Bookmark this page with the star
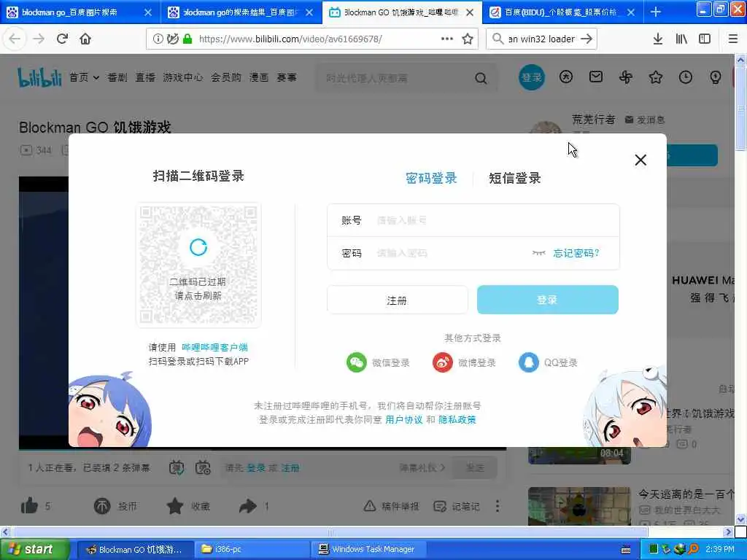Image resolution: width=747 pixels, height=560 pixels. pos(468,39)
